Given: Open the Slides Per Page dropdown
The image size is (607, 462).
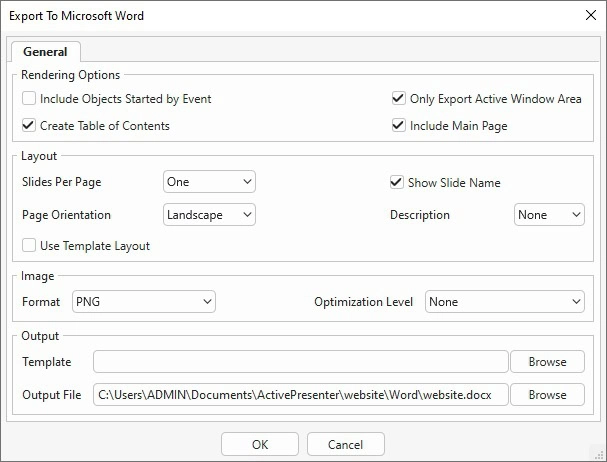Looking at the screenshot, I should (209, 182).
